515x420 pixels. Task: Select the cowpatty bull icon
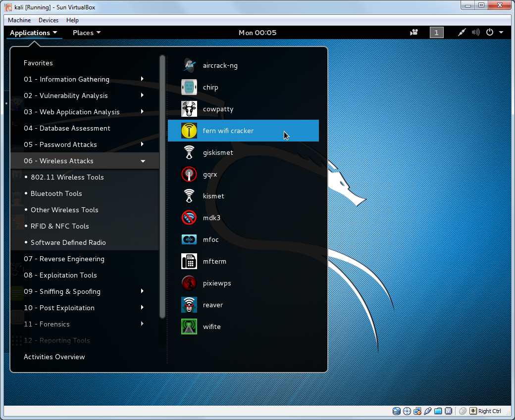[x=189, y=109]
